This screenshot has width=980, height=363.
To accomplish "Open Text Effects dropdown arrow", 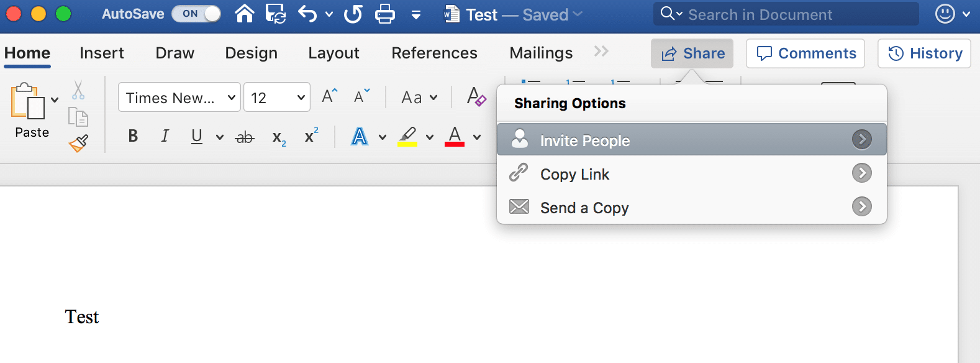I will pos(383,137).
